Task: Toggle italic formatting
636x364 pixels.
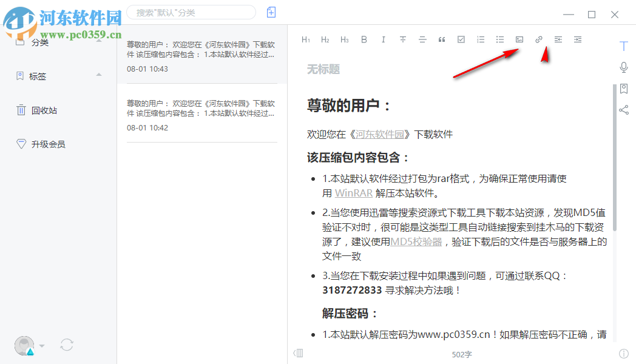Action: [384, 39]
